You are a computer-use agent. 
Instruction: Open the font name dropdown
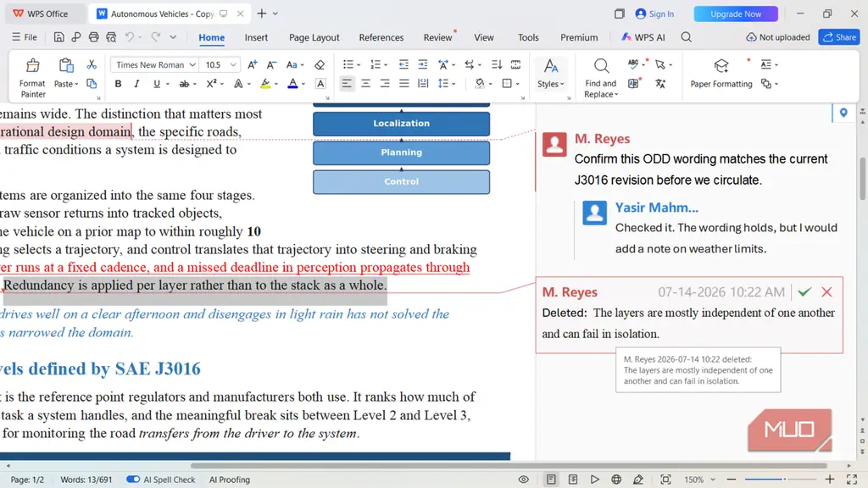pos(192,64)
